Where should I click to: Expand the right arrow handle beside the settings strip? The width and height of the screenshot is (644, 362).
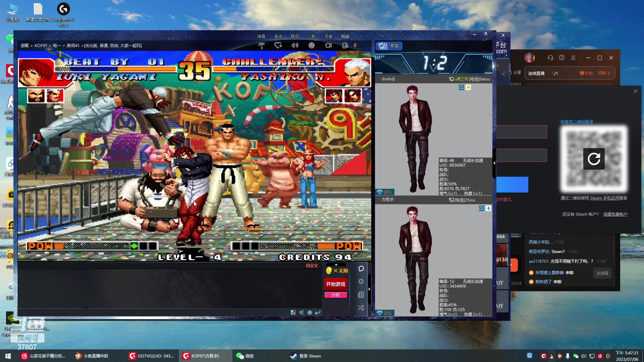[369, 289]
